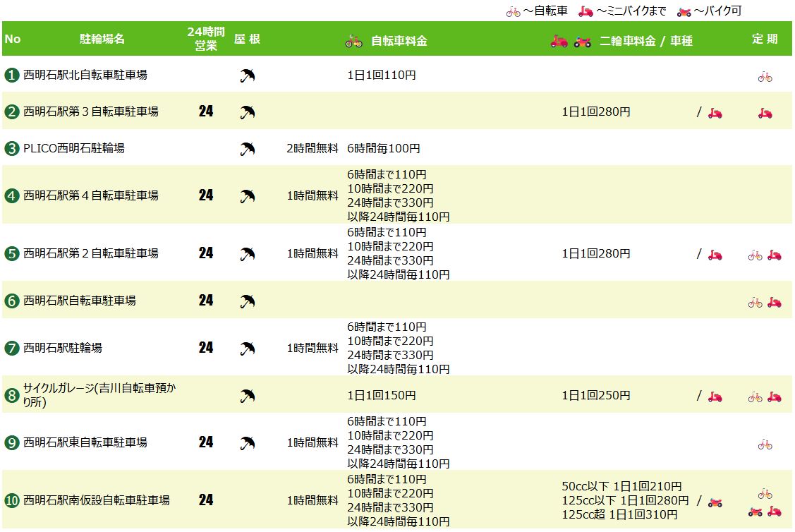Select the 定期 column header
The width and height of the screenshot is (795, 532).
click(765, 40)
